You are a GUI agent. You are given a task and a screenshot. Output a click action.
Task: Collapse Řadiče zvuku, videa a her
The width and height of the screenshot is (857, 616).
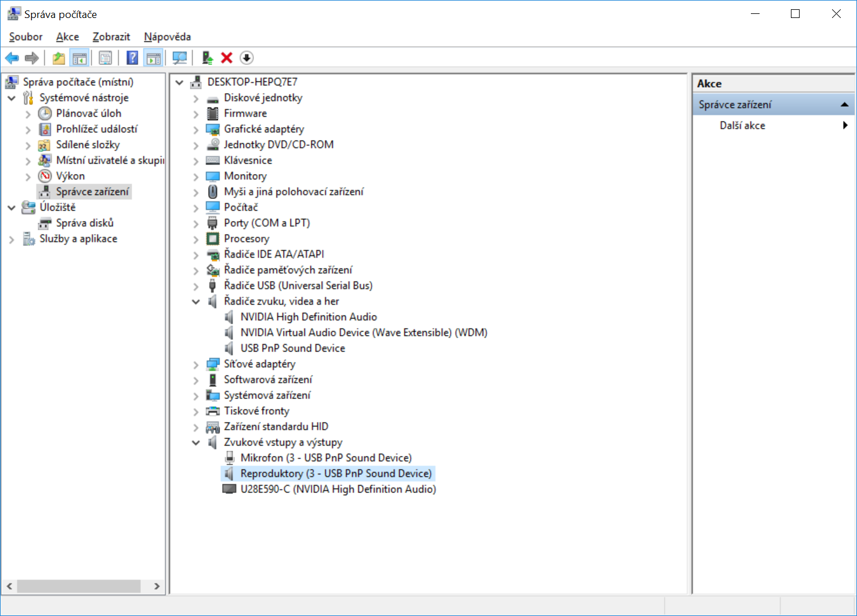point(196,302)
